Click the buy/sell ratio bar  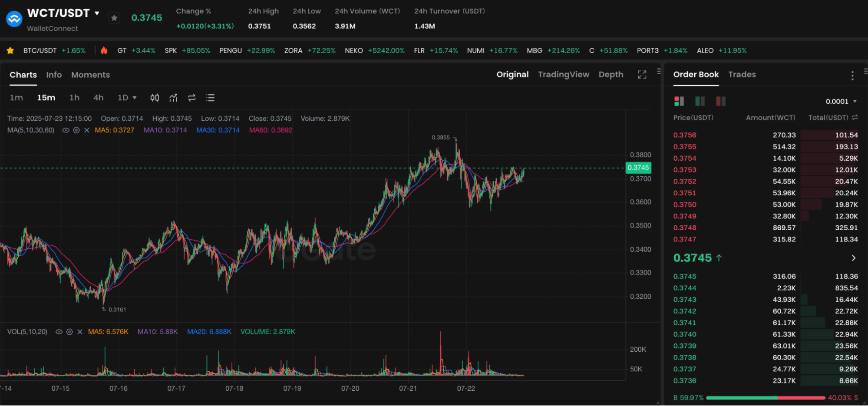[x=766, y=398]
